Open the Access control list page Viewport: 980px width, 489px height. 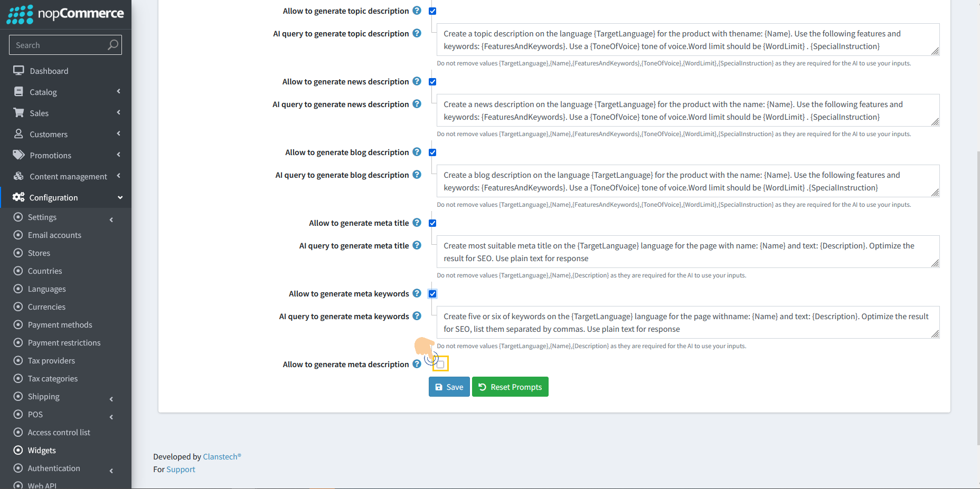58,432
